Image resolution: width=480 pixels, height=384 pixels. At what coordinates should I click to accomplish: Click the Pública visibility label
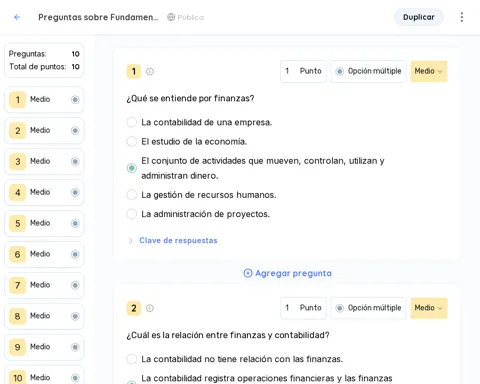tap(190, 17)
